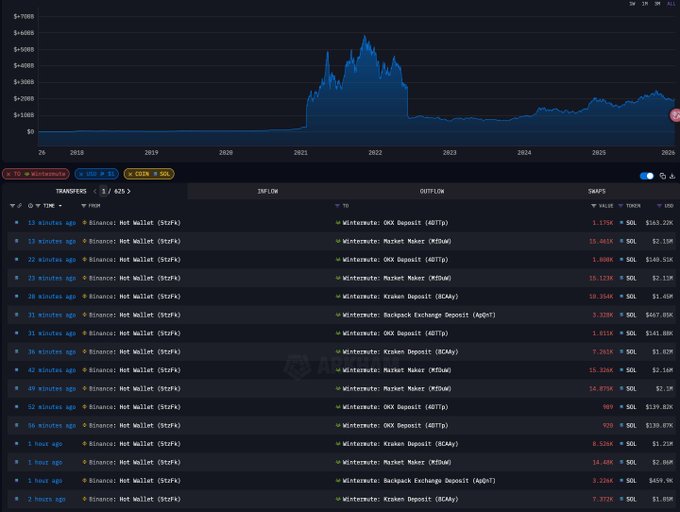Viewport: 680px width, 512px height.
Task: Remove the COIN SOL filter chip
Action: click(130, 174)
